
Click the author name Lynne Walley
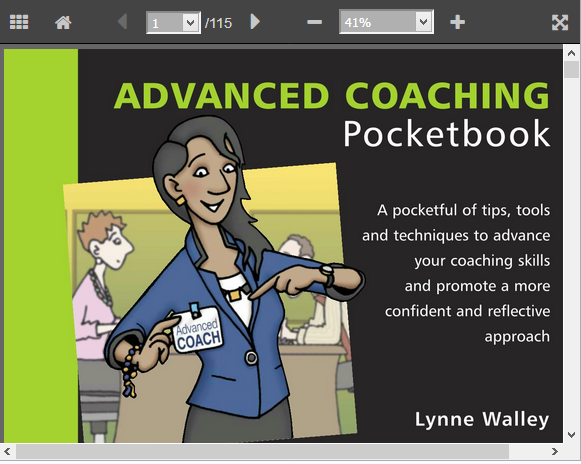tap(482, 420)
